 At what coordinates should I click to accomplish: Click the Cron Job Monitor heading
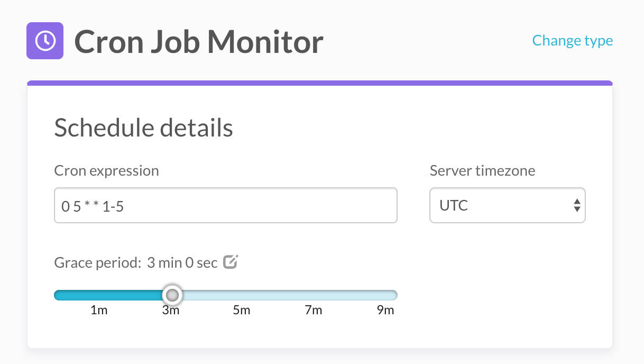coord(199,41)
